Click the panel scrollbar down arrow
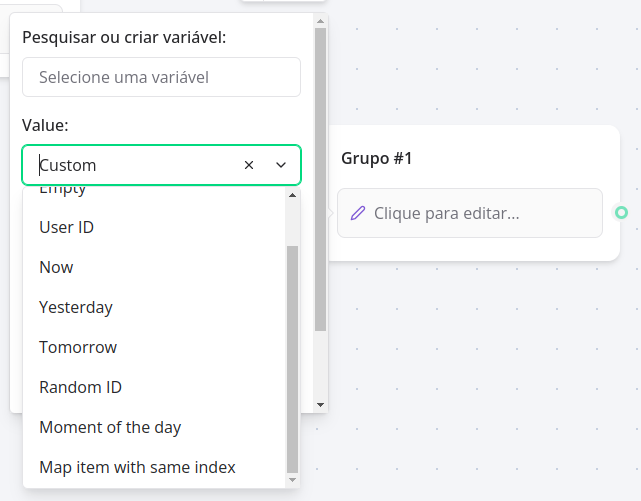The height and width of the screenshot is (501, 641). (320, 405)
